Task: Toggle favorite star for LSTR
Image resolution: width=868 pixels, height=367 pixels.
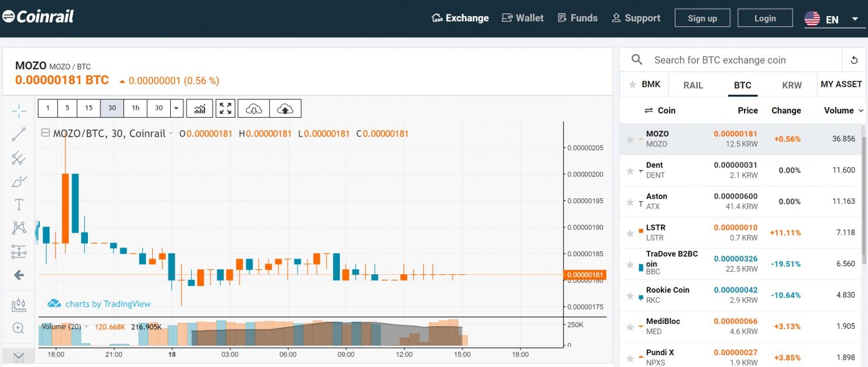Action: [630, 233]
